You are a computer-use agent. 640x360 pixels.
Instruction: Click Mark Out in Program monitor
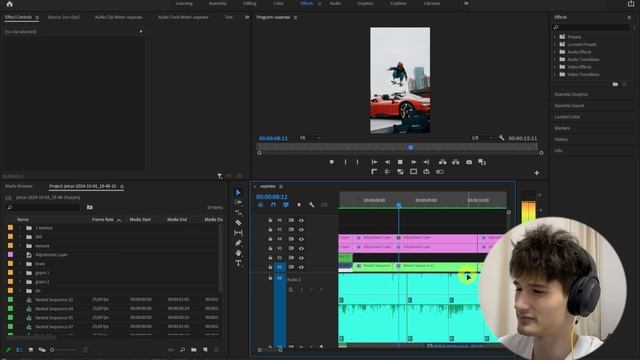point(358,162)
